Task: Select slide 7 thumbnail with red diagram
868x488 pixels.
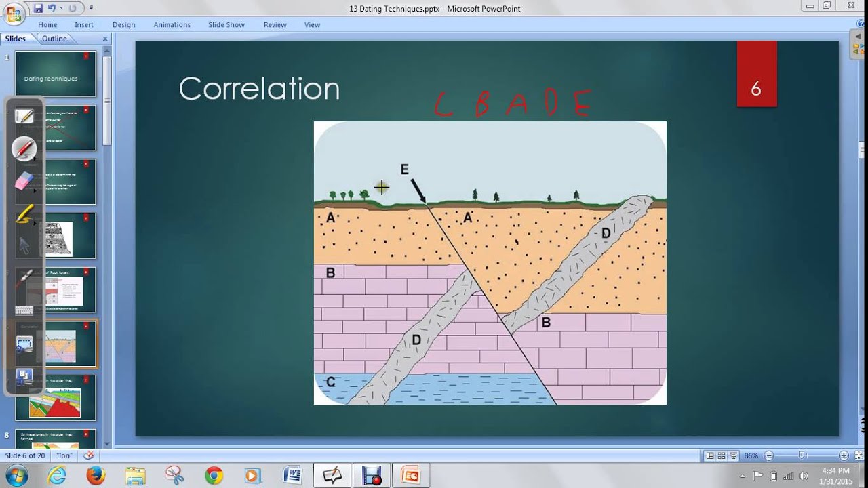Action: click(x=56, y=397)
